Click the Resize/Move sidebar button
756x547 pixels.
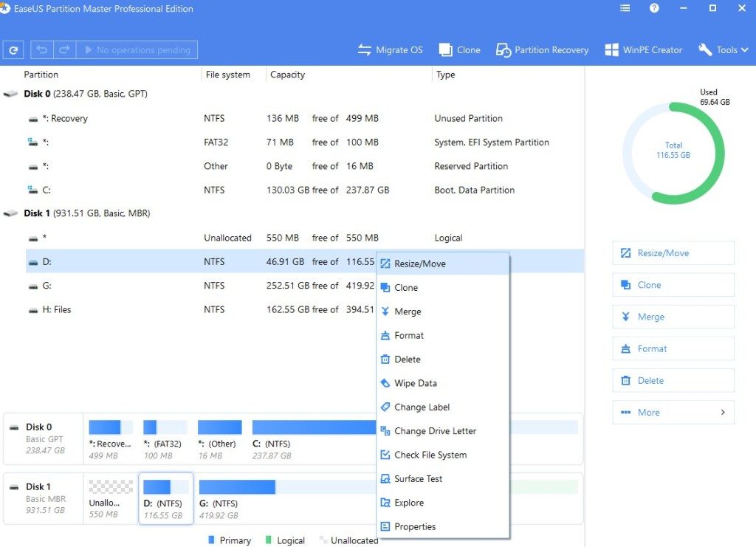(673, 252)
